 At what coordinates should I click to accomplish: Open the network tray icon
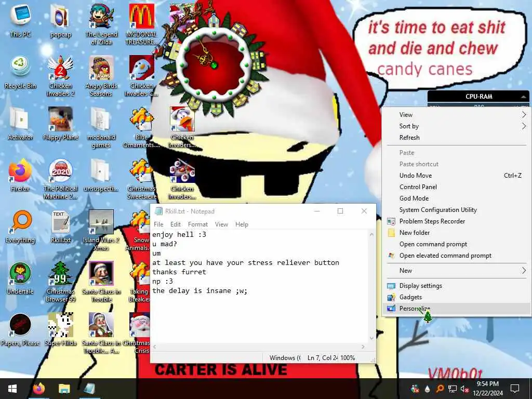[453, 389]
